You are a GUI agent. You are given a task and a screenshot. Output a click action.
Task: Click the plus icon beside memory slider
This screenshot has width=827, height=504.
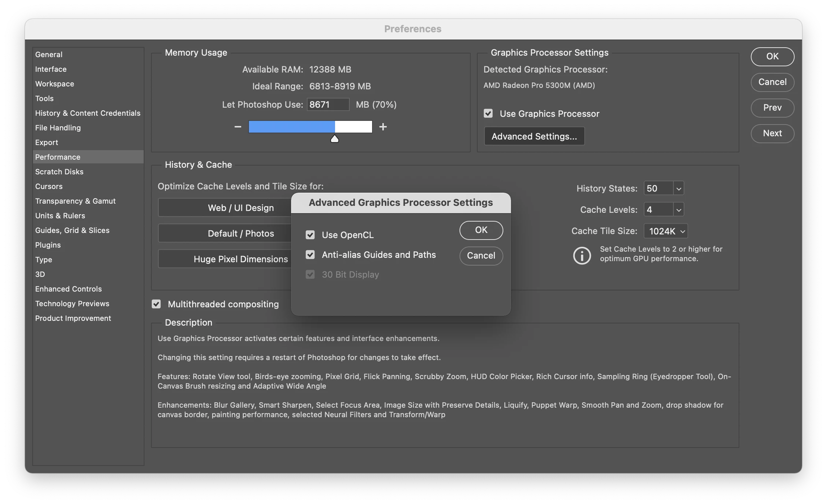pos(383,127)
